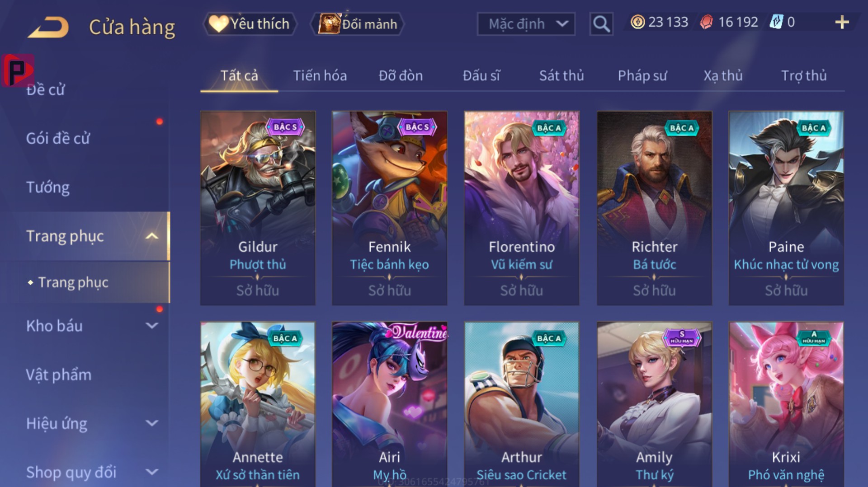Go to Tướng in sidebar
This screenshot has height=487, width=868.
(48, 187)
